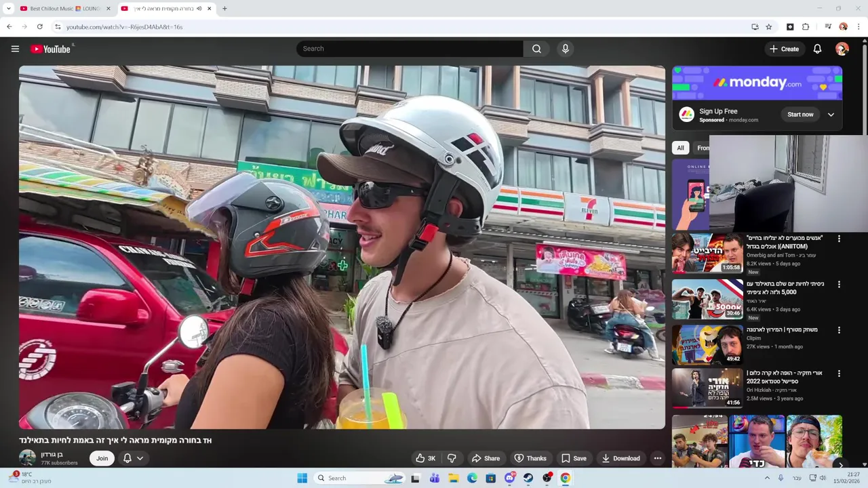Click the address bar URL
The width and height of the screenshot is (868, 488).
pos(124,27)
